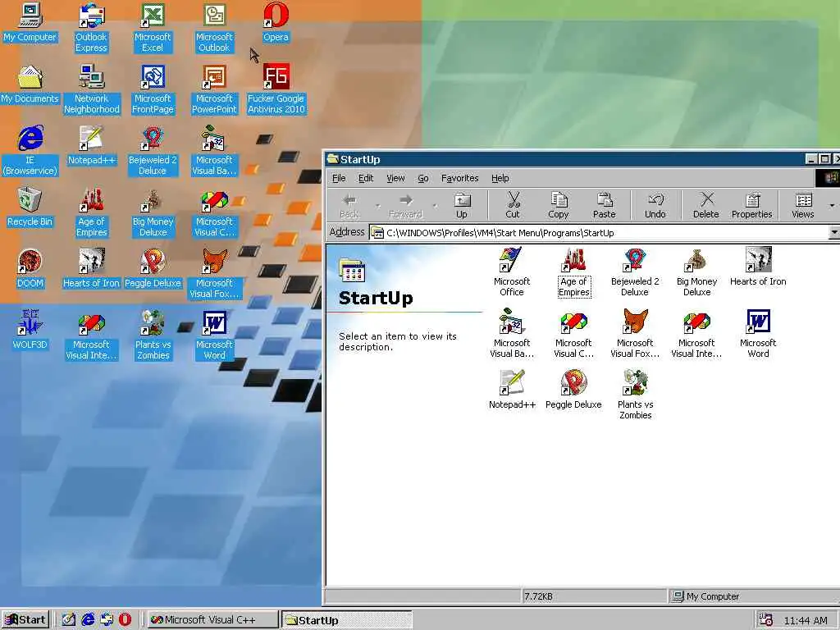The image size is (840, 630).
Task: Change folder view with Views button
Action: 803,206
